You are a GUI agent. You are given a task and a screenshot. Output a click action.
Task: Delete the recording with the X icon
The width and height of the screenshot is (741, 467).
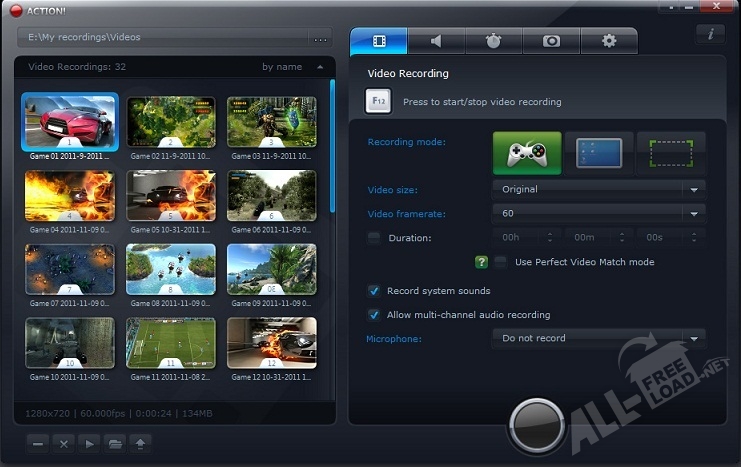click(64, 442)
